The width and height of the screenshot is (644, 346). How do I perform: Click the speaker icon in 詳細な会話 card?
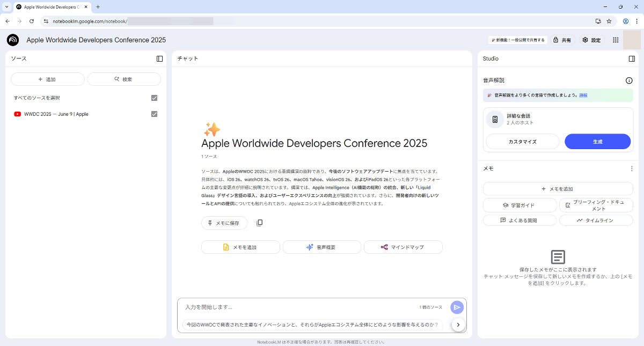[x=495, y=119]
